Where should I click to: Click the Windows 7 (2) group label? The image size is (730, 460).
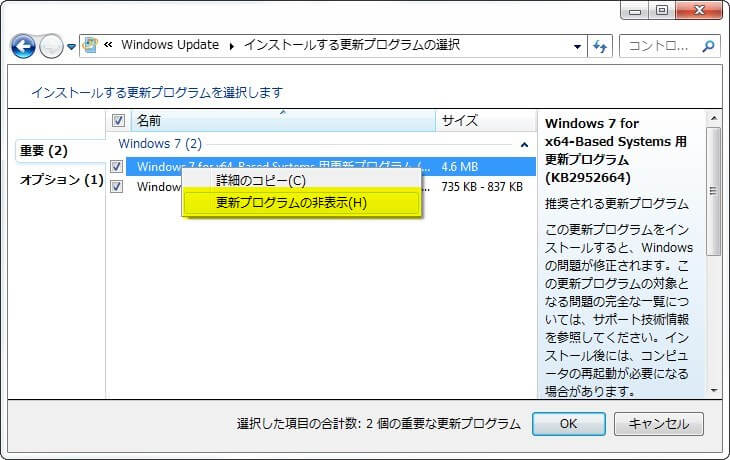[160, 143]
